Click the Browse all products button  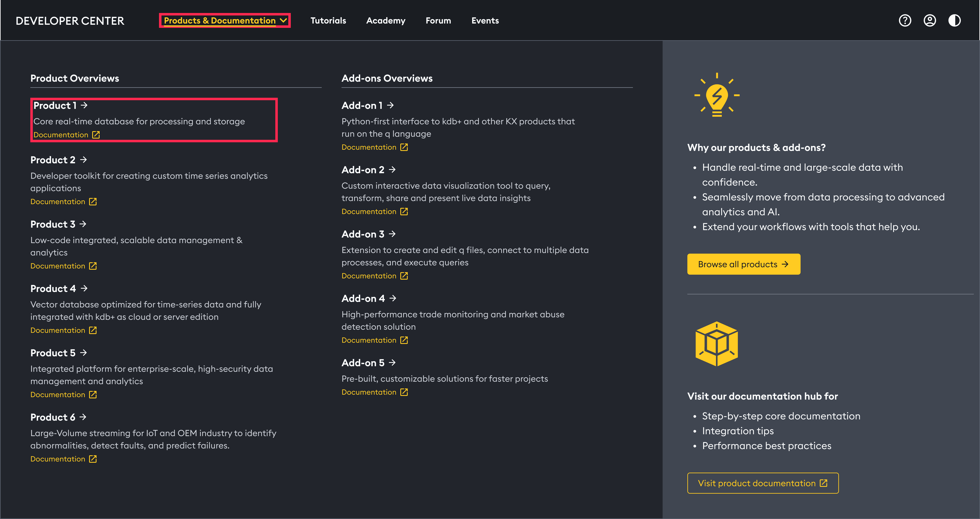(743, 264)
